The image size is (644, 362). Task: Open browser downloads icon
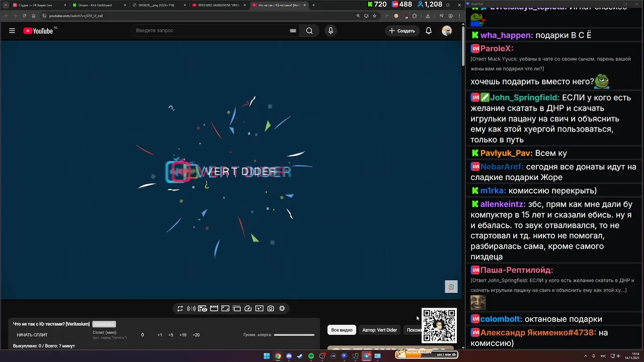pyautogui.click(x=428, y=16)
